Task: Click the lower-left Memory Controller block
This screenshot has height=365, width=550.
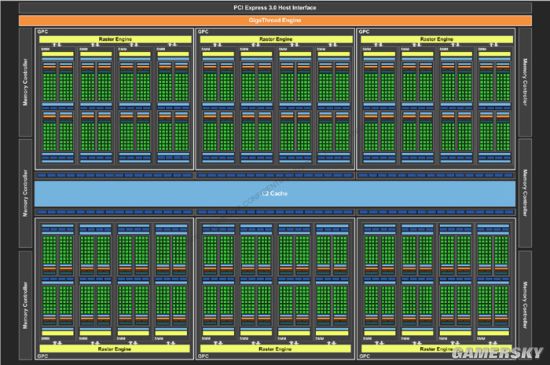Action: pos(25,305)
